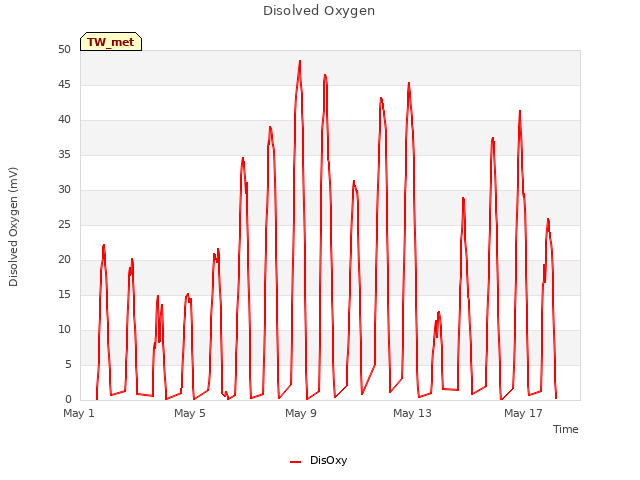Click the red DisOxy legend line swatch
This screenshot has width=640, height=480.
[296, 462]
